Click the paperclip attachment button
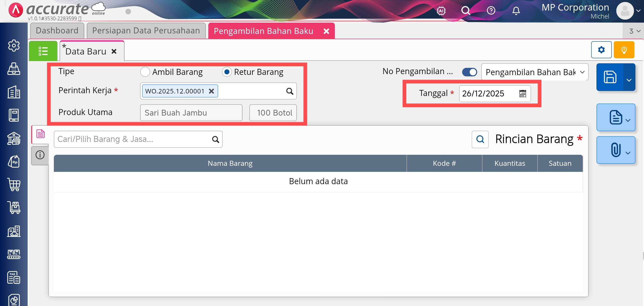The image size is (644, 306). (615, 150)
